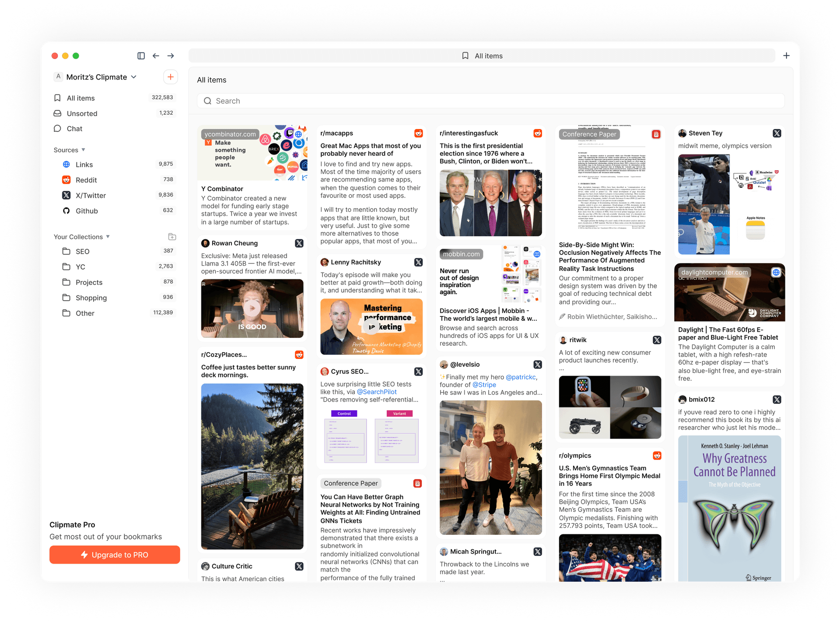
Task: Collapse Your Collections section
Action: point(108,237)
